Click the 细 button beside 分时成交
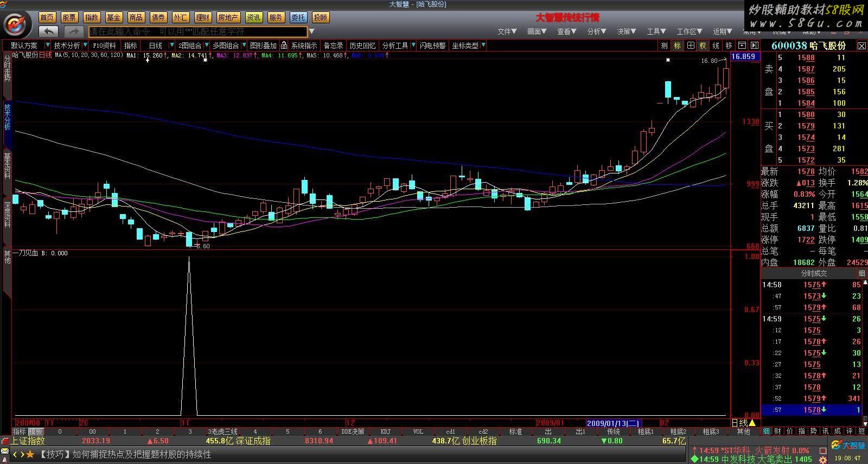 tap(861, 273)
